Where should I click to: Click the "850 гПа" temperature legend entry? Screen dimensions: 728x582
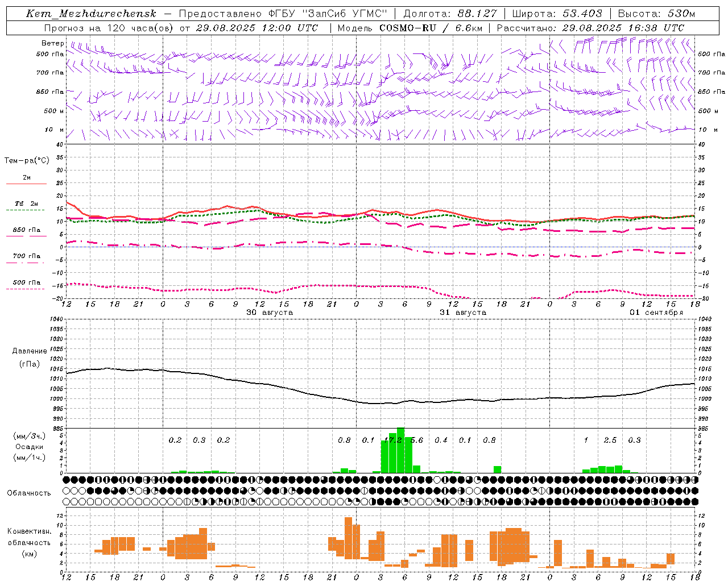click(27, 230)
